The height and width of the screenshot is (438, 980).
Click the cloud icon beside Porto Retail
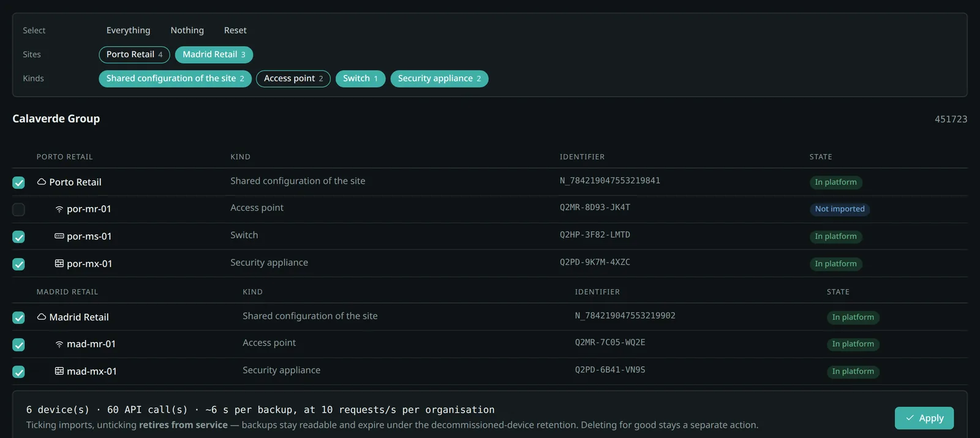click(x=42, y=182)
